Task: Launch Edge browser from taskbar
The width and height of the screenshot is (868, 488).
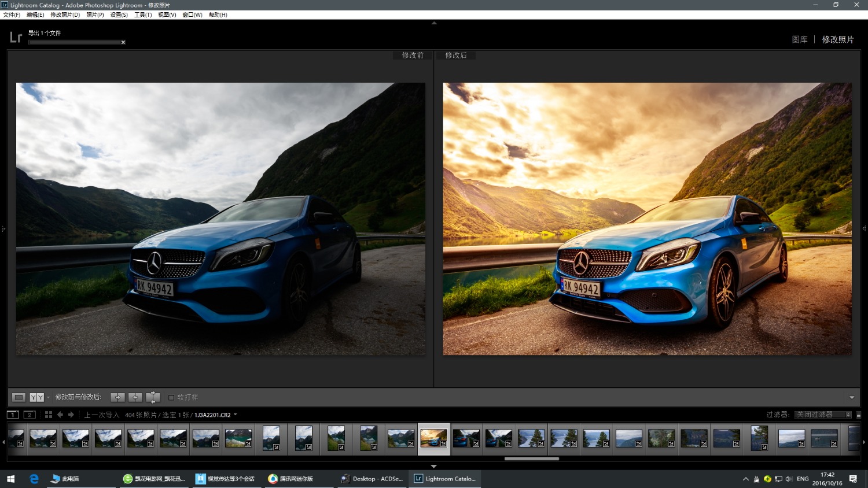Action: pos(34,479)
